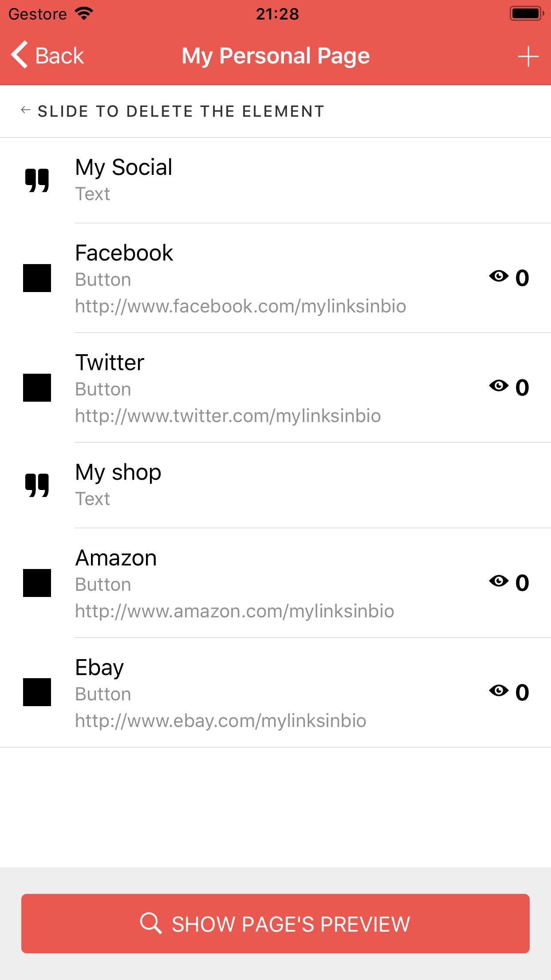Image resolution: width=551 pixels, height=980 pixels.
Task: Tap the plus icon to add element
Action: [x=528, y=56]
